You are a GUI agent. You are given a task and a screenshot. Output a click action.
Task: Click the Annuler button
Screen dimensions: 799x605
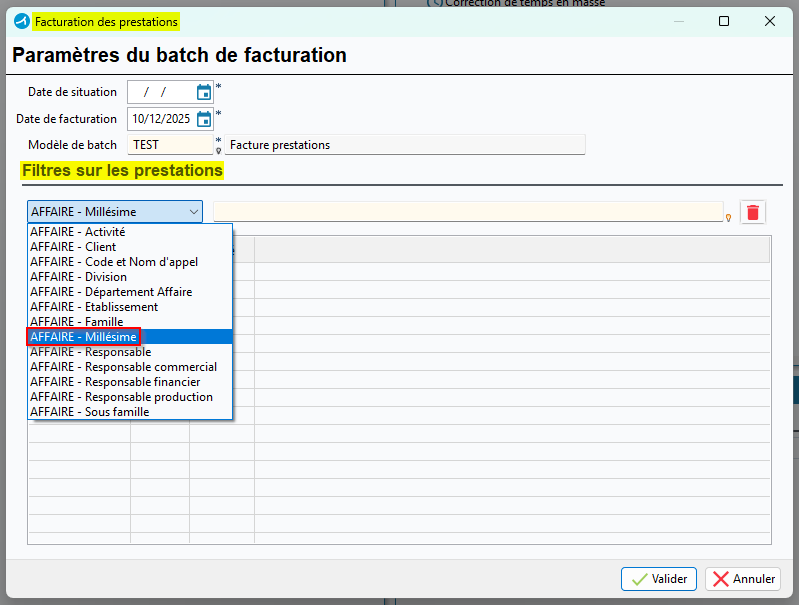(742, 579)
